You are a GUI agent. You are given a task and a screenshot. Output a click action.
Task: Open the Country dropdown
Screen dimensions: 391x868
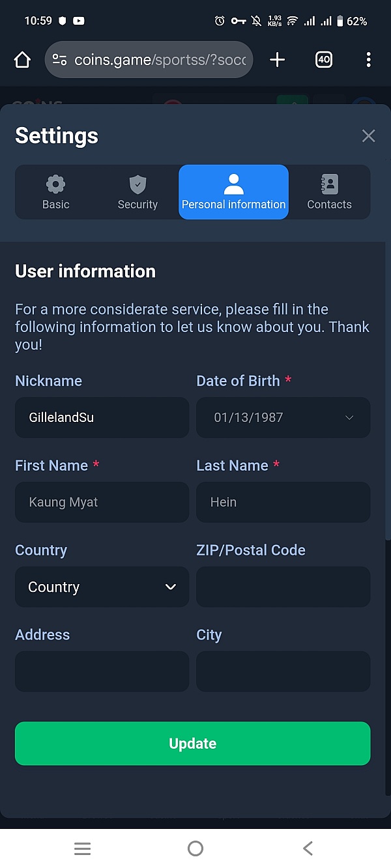[x=102, y=587]
